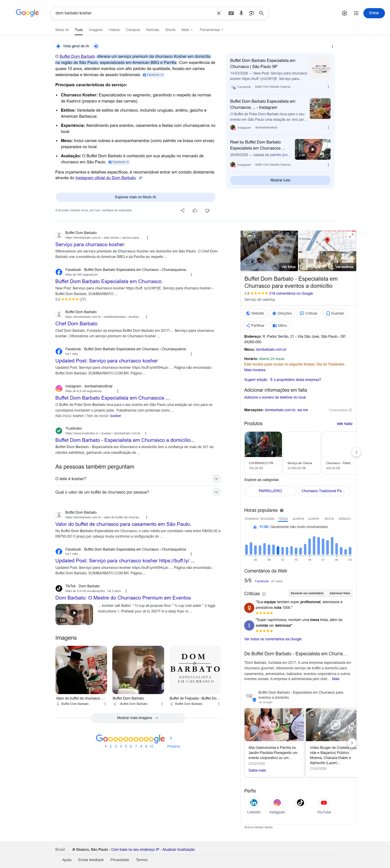Open Ver fotos business photo
Image resolution: width=390 pixels, height=868 pixels.
269,251
